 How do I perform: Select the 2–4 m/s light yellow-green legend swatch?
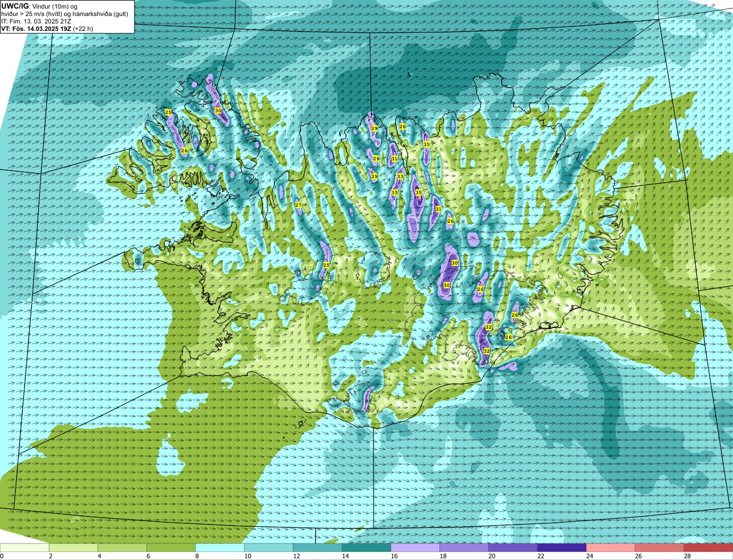coord(74,547)
